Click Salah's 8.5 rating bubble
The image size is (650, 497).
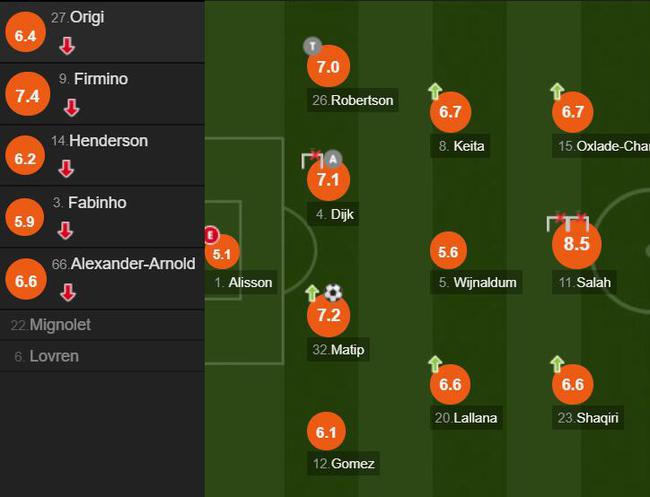pos(577,244)
